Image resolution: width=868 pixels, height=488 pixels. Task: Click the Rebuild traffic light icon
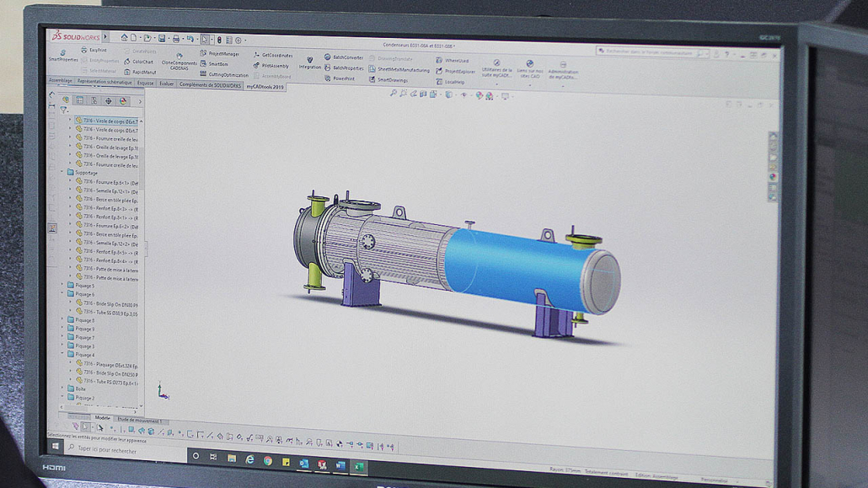tap(219, 40)
